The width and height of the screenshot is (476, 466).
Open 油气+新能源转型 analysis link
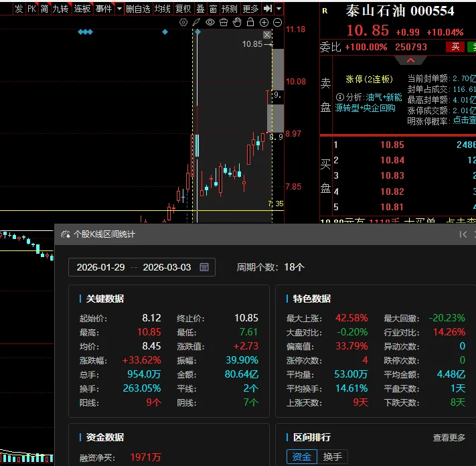pyautogui.click(x=368, y=102)
